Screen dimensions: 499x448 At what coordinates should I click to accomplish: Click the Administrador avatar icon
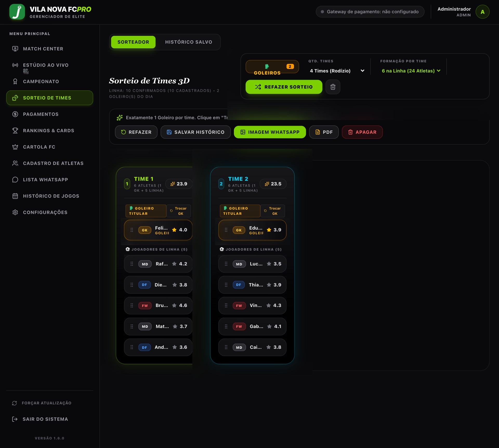[482, 12]
